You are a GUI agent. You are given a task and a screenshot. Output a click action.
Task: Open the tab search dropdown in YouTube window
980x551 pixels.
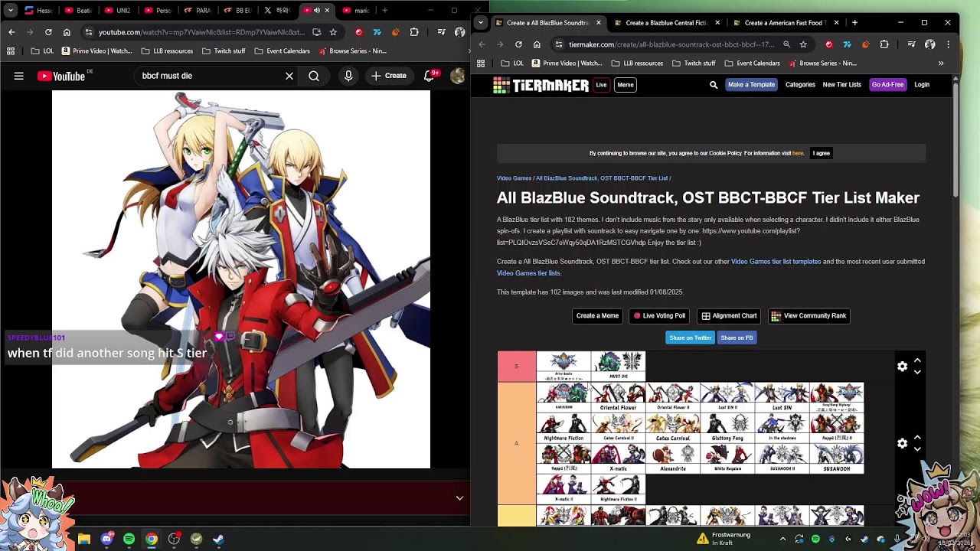[11, 11]
